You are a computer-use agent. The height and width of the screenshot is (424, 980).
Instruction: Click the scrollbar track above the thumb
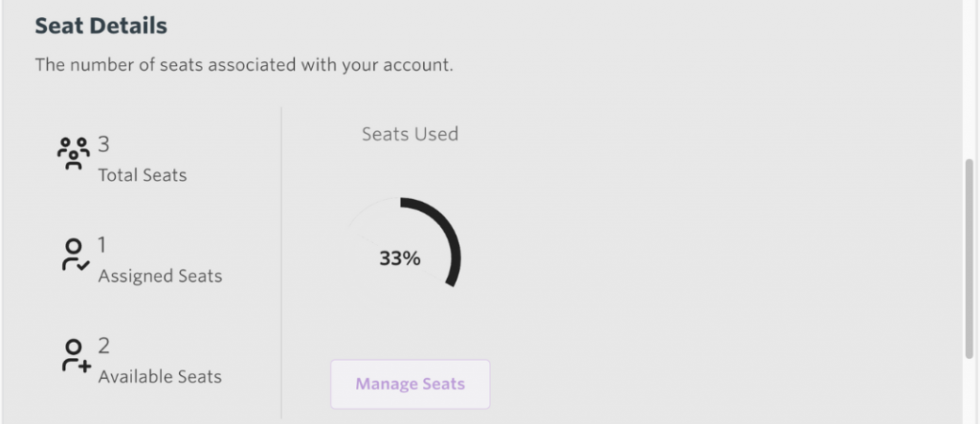click(970, 78)
